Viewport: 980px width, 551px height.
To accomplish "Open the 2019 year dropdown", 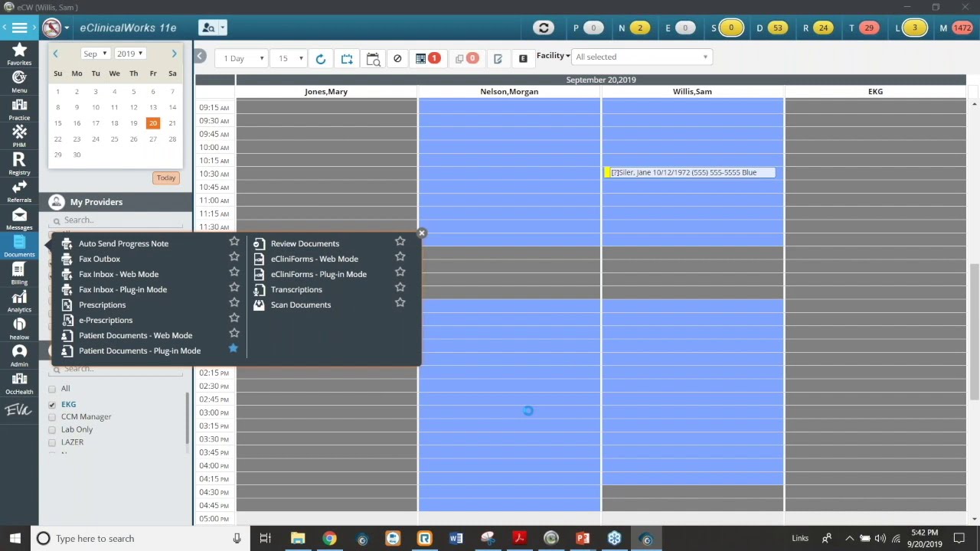I will pyautogui.click(x=129, y=54).
